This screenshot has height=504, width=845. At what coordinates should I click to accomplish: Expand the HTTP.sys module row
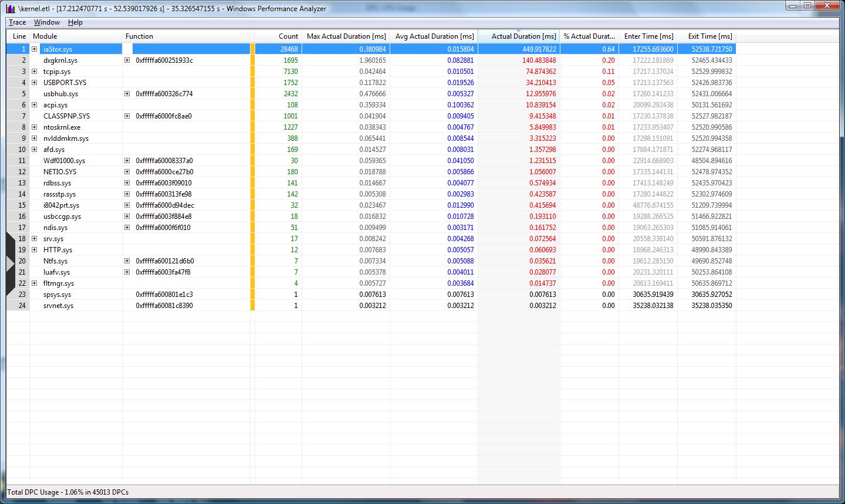pyautogui.click(x=34, y=250)
